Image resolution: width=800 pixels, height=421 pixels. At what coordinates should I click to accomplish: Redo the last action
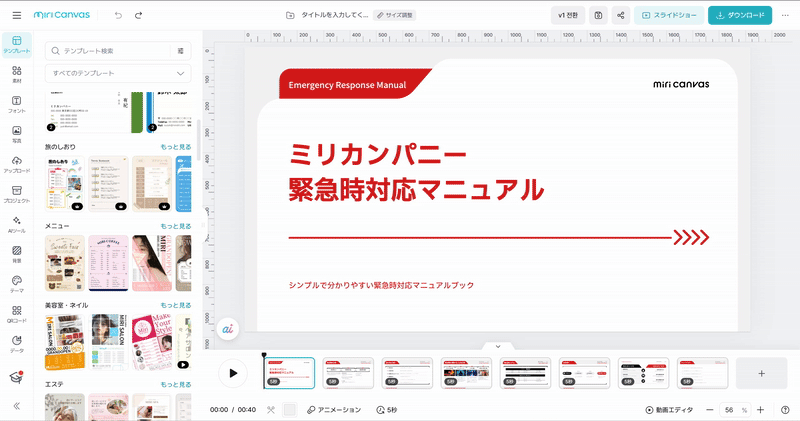[x=138, y=15]
